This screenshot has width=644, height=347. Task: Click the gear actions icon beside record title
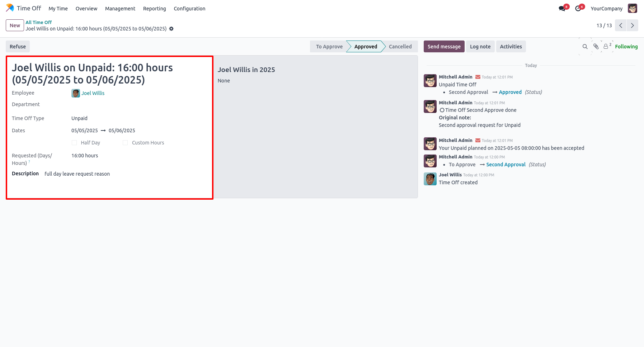(171, 29)
